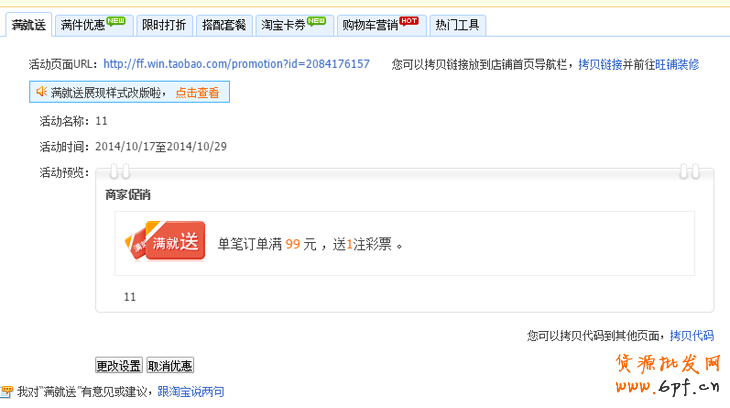
Task: Select the 热门工具 tab
Action: (458, 24)
